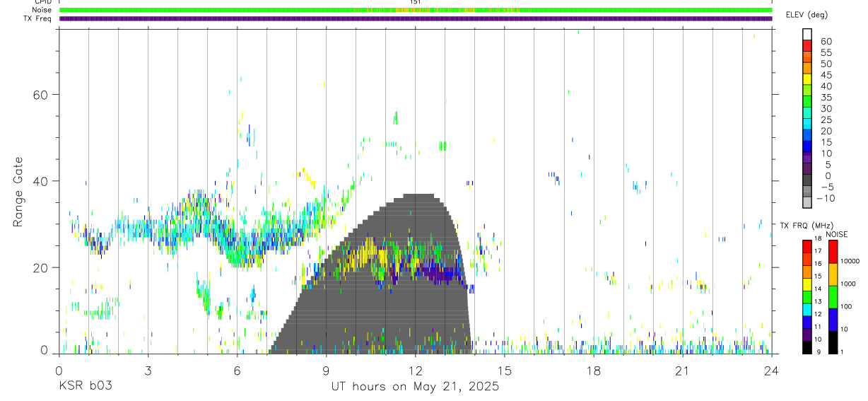Click the NOISE legend value "10000"
This screenshot has height=401, width=868.
click(851, 261)
